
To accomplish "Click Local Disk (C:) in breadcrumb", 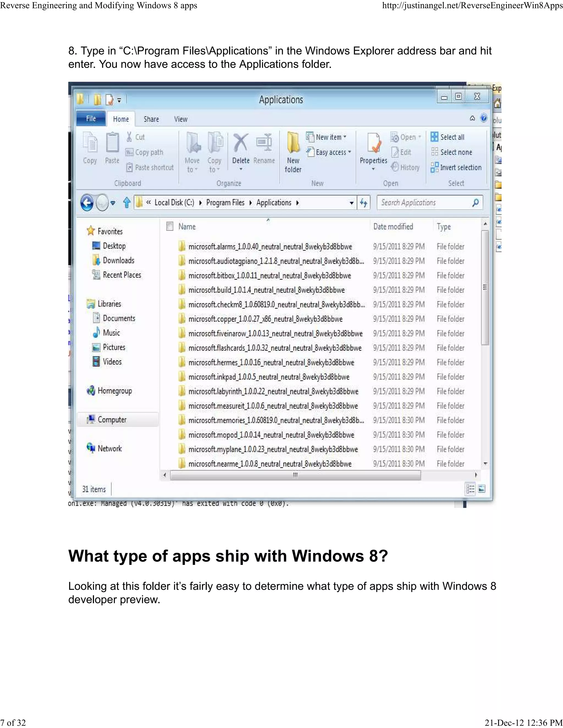I will 174,203.
